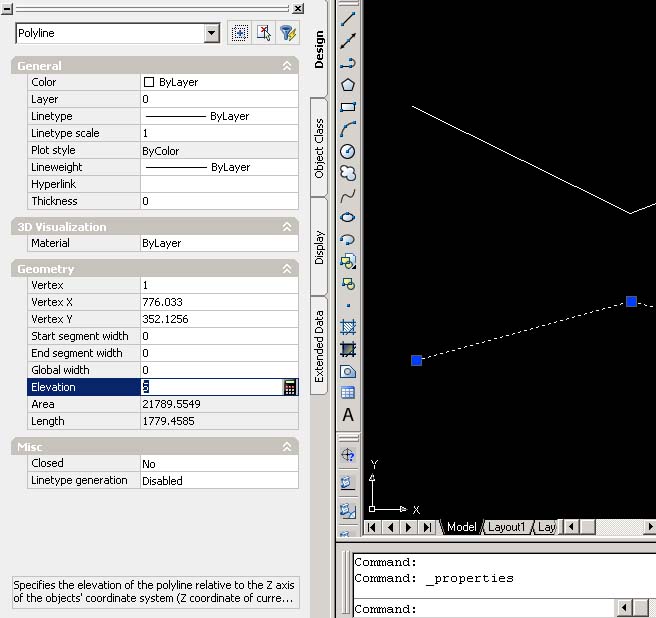
Task: Select the Arc tool
Action: tap(348, 129)
